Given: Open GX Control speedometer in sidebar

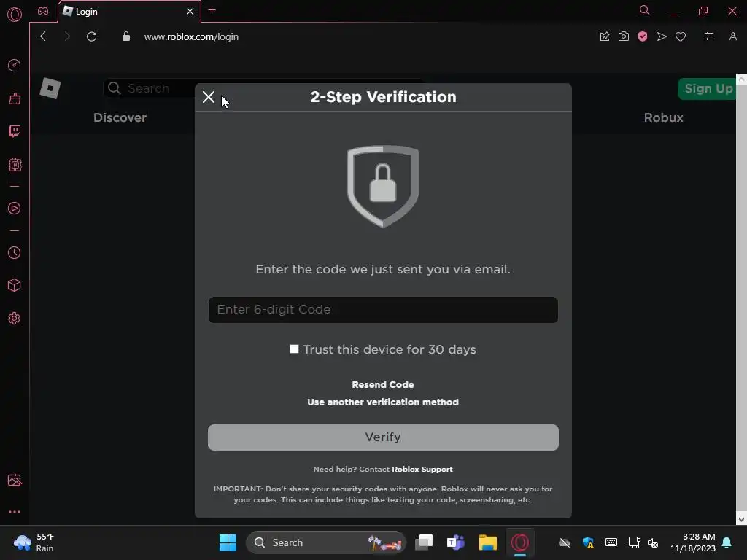Looking at the screenshot, I should click(15, 65).
